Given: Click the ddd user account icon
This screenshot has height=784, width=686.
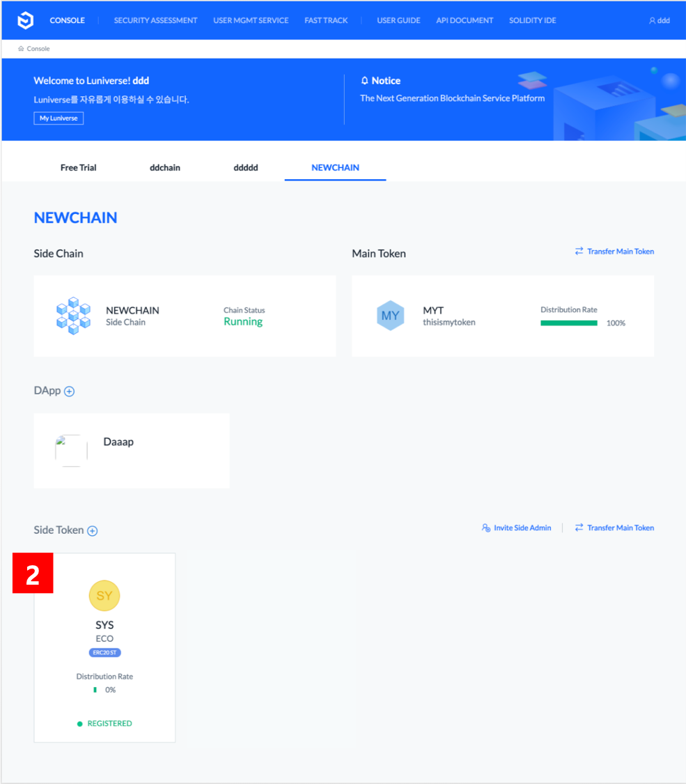Looking at the screenshot, I should (652, 20).
